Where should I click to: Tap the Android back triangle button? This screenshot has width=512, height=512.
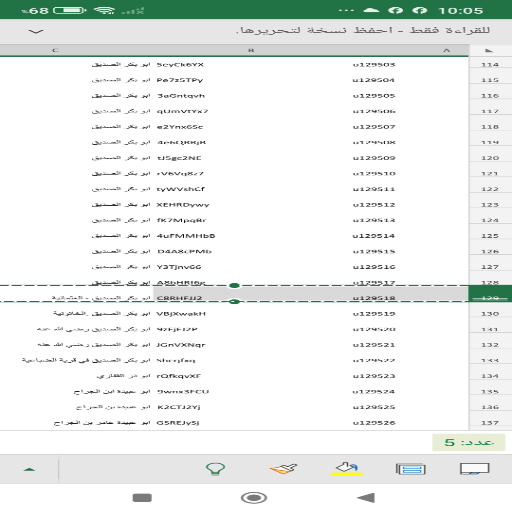click(x=366, y=498)
